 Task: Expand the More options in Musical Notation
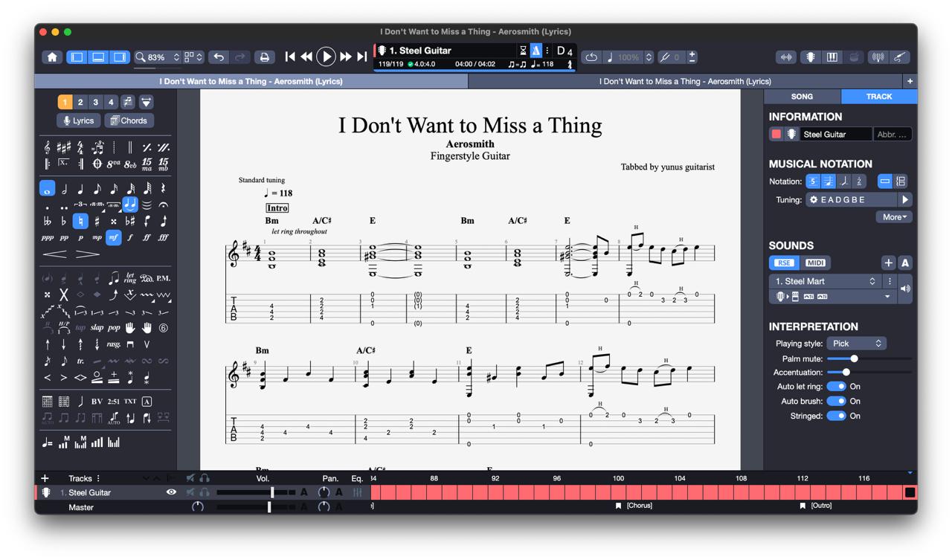pyautogui.click(x=894, y=217)
